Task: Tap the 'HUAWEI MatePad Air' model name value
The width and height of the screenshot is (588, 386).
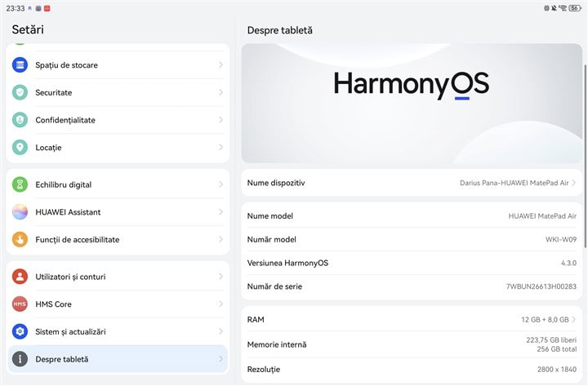Action: [542, 216]
